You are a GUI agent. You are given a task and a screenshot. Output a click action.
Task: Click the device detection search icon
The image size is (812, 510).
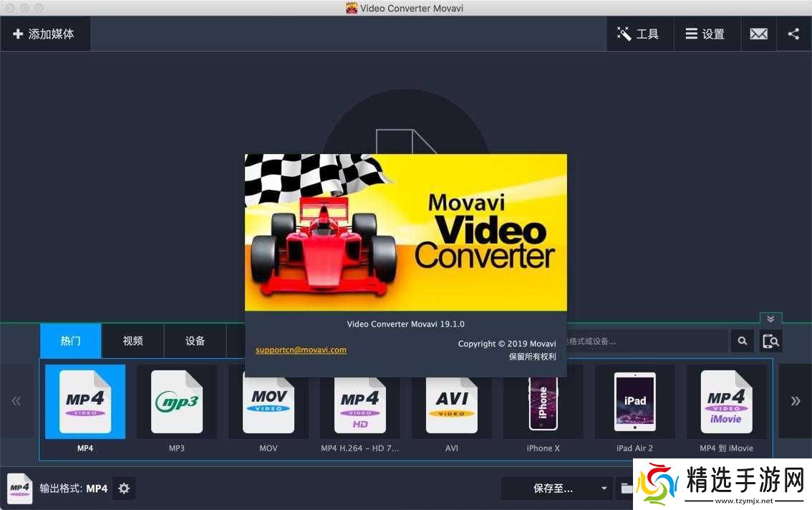click(770, 341)
